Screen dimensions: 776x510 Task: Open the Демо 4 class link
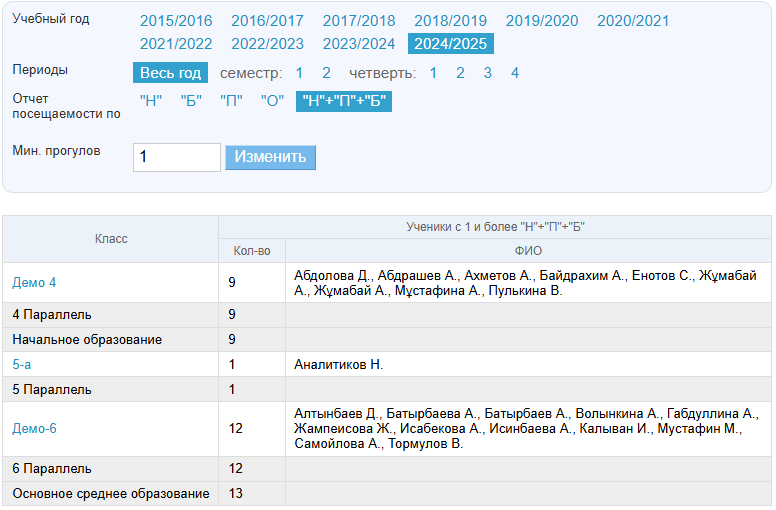[x=34, y=283]
